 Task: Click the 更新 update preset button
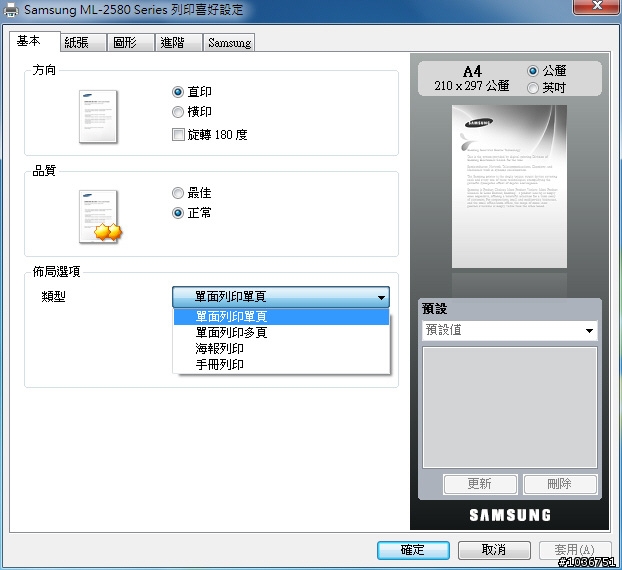click(480, 484)
